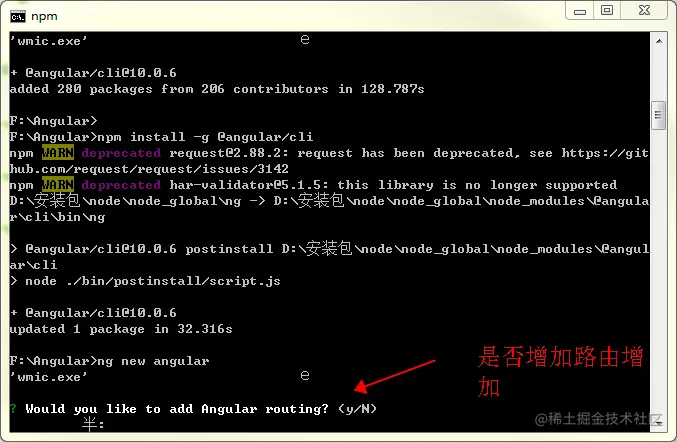Minimize the npm console window
The height and width of the screenshot is (442, 677).
pos(580,11)
